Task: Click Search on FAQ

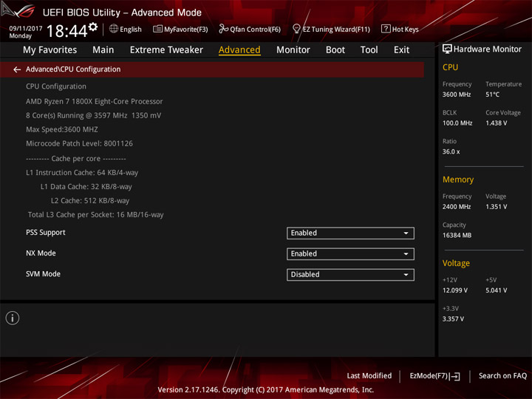Action: (x=502, y=375)
